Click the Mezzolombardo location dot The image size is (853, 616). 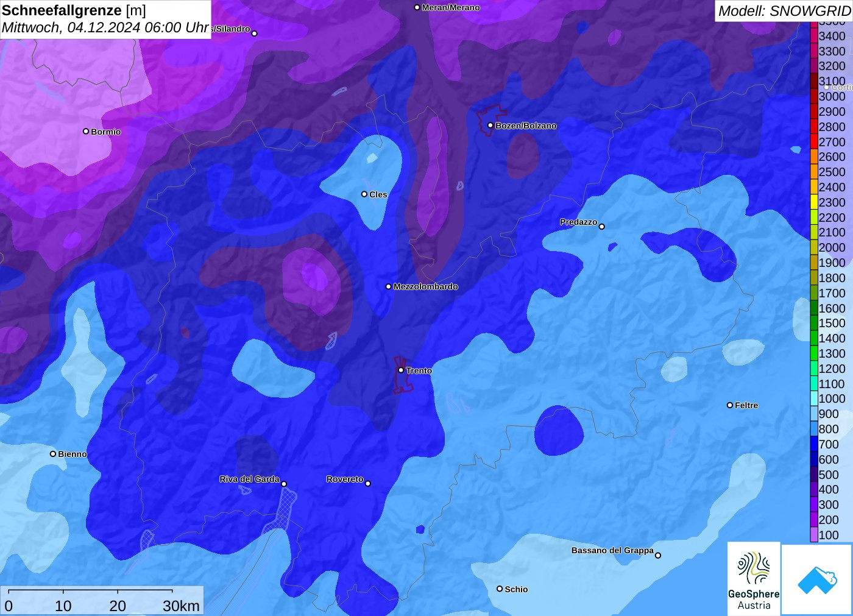[389, 286]
